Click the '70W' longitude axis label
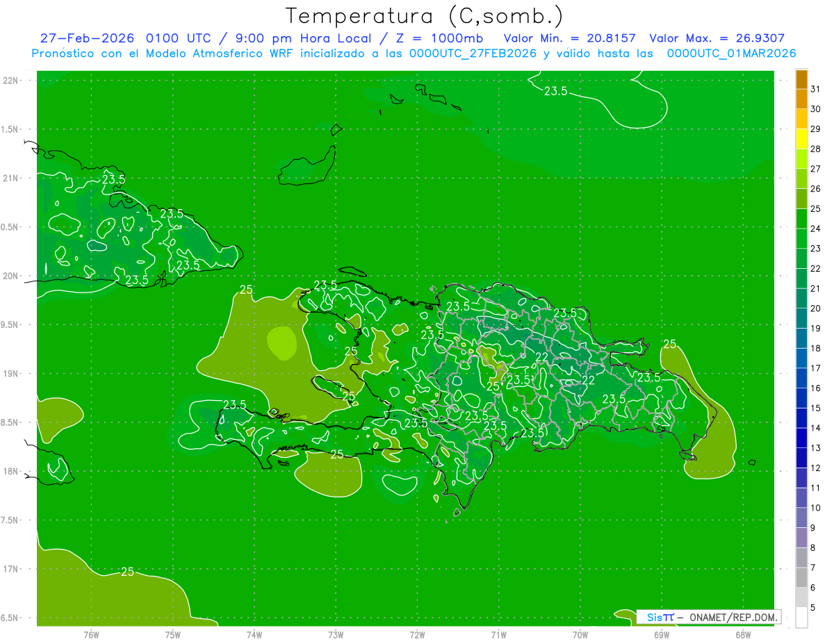Image resolution: width=834 pixels, height=644 pixels. [x=580, y=634]
